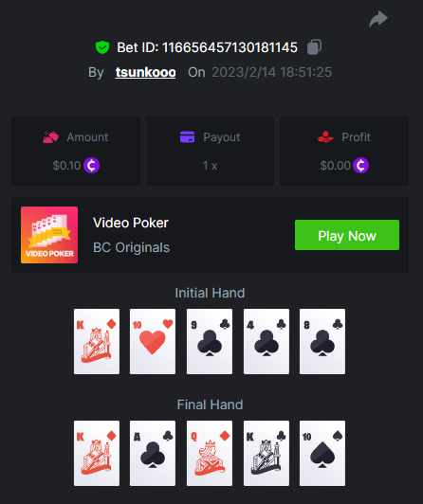This screenshot has height=504, width=423.
Task: Click the 9 of clubs initial card
Action: [x=210, y=341]
